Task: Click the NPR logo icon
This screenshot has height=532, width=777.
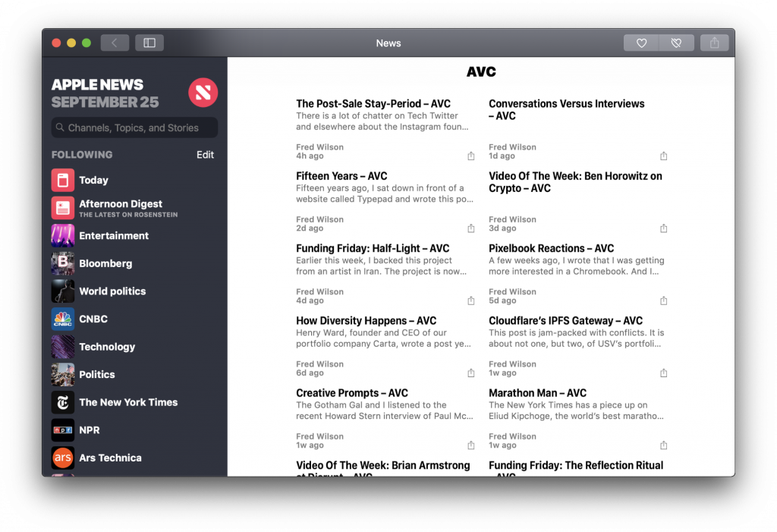Action: (63, 430)
